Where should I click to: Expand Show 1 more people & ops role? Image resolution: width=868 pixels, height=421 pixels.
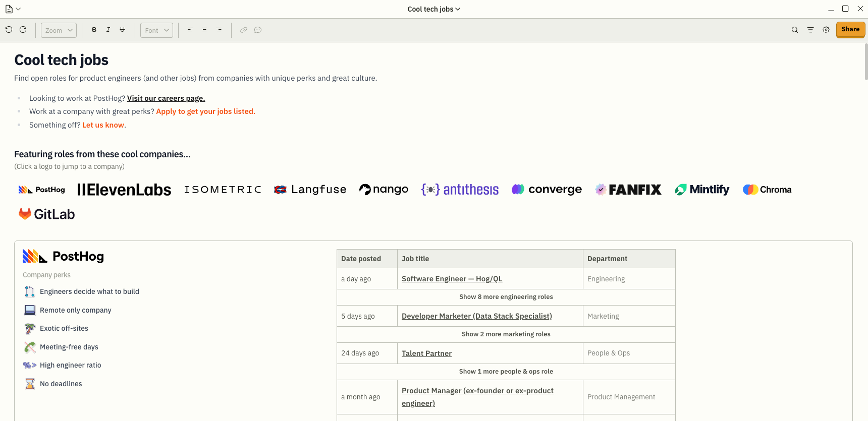tap(506, 372)
